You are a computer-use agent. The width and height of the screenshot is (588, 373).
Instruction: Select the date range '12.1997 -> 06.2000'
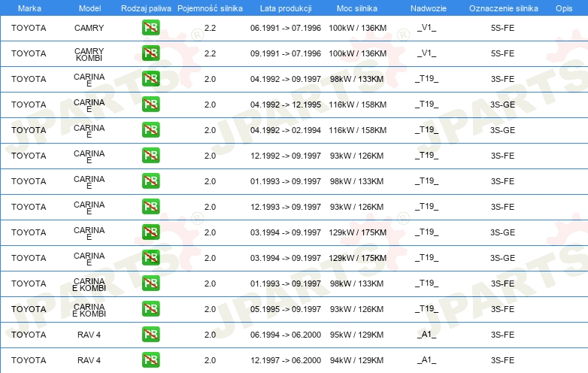coord(286,360)
